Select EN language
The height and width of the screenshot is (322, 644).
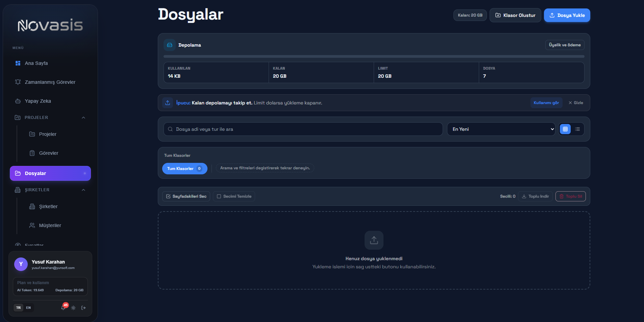(28, 307)
